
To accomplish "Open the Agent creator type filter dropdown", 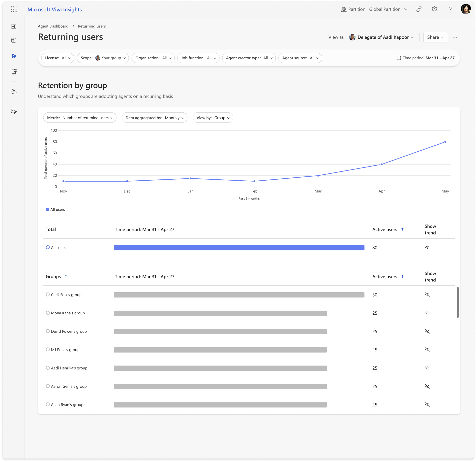I will pyautogui.click(x=249, y=58).
